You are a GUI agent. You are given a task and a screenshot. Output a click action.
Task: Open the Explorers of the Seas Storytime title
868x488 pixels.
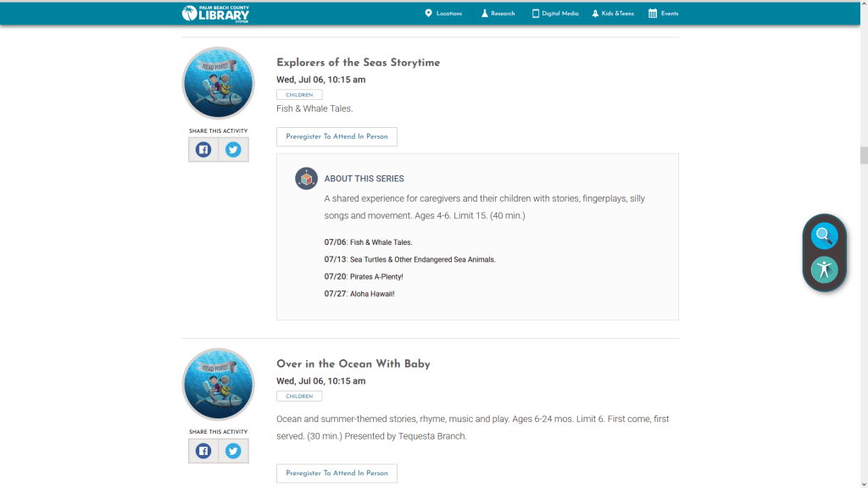[358, 63]
